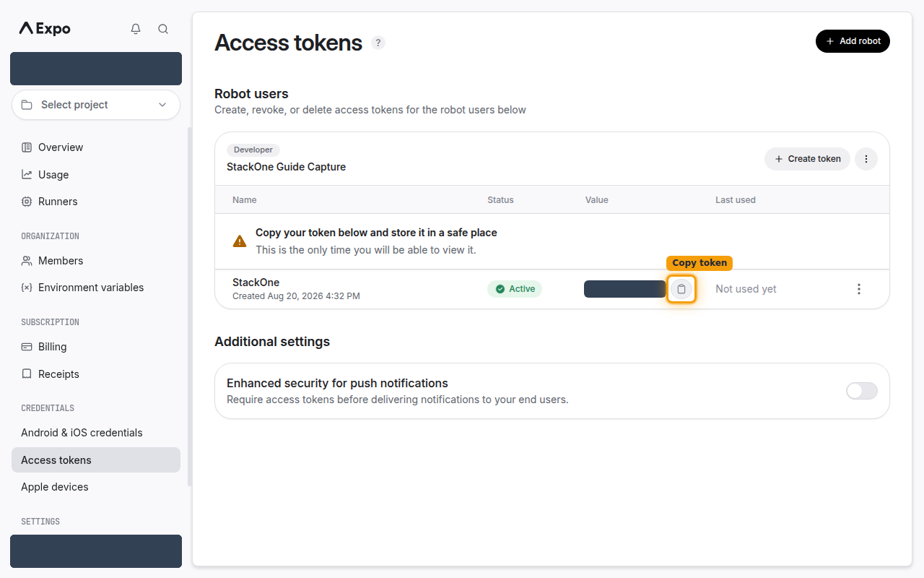The image size is (924, 578).
Task: Click the redacted block at the sidebar bottom
Action: 96,551
